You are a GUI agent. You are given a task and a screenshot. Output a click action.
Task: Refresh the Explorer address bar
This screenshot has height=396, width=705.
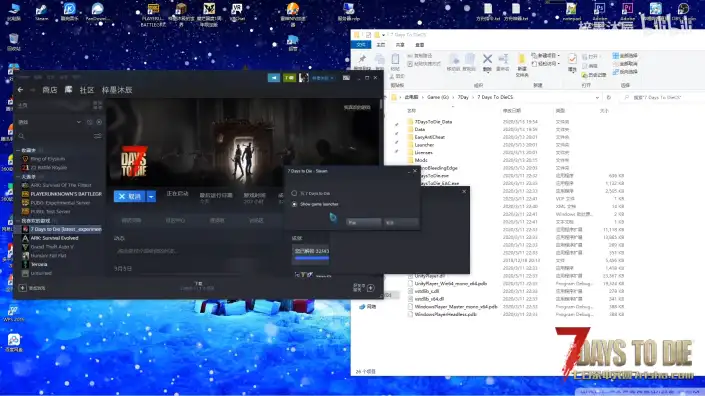[609, 97]
